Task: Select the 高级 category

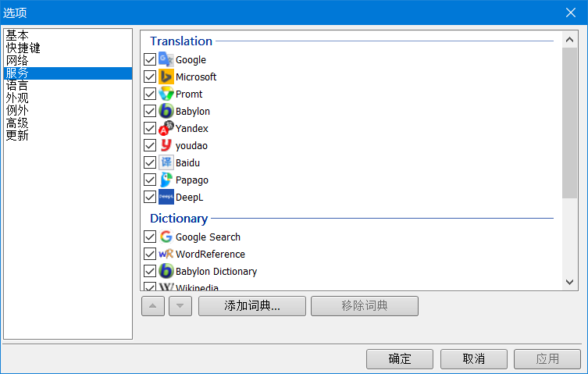Action: coord(68,123)
